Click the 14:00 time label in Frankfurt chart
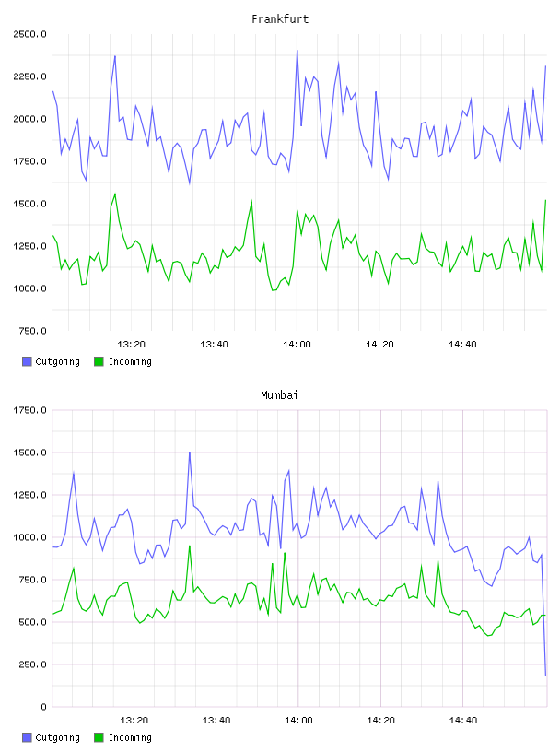The width and height of the screenshot is (560, 752). [x=297, y=345]
